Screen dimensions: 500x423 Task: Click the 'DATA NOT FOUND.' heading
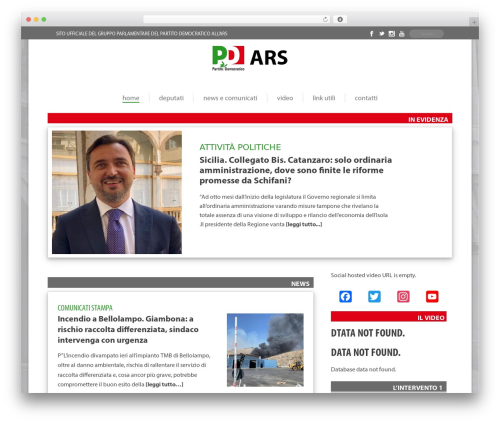pyautogui.click(x=366, y=352)
